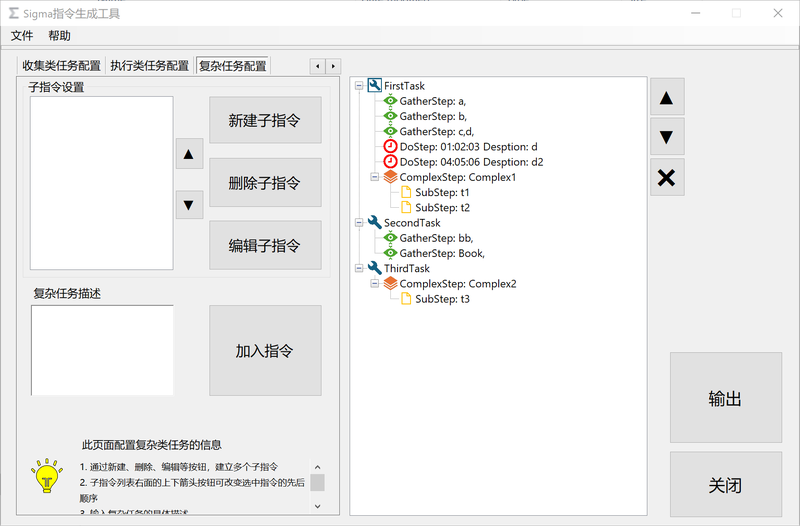This screenshot has height=526, width=800.
Task: Select 'GatherStep: c,d,' text
Action: [437, 131]
